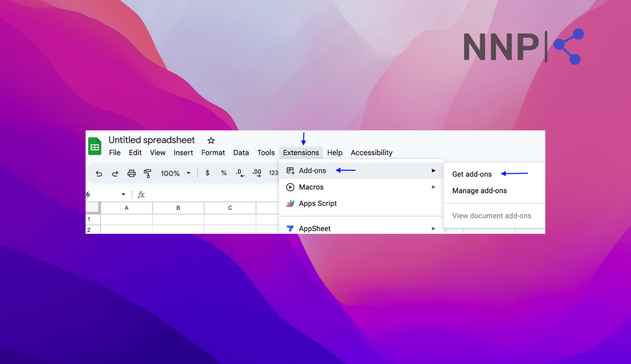631x364 pixels.
Task: Click the Google Sheets home icon
Action: (95, 146)
